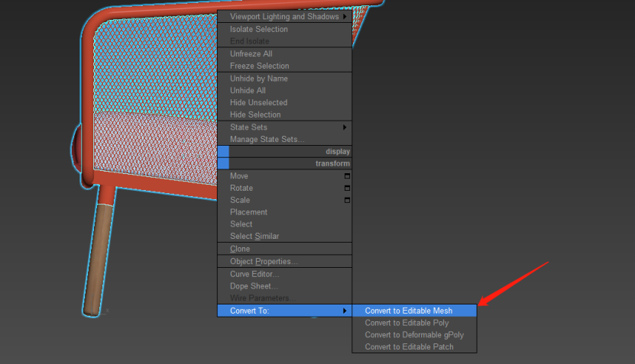Screen dimensions: 635x364
Task: Click Clone in the context menu
Action: [284, 249]
